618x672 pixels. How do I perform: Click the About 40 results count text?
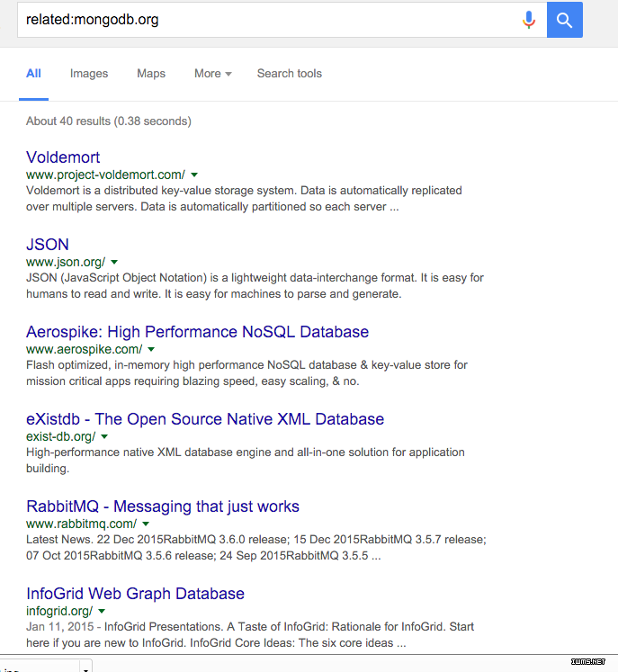[x=109, y=121]
